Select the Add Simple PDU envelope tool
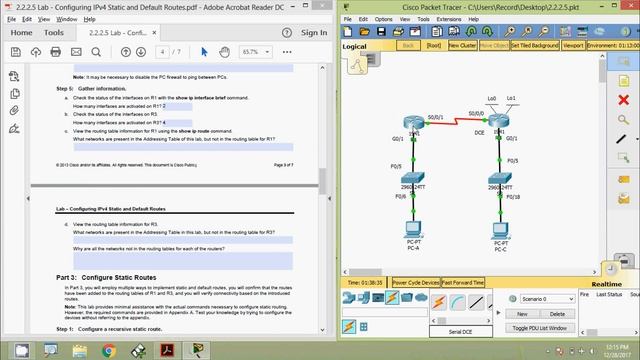Viewport: 640px width, 360px height. [x=623, y=180]
